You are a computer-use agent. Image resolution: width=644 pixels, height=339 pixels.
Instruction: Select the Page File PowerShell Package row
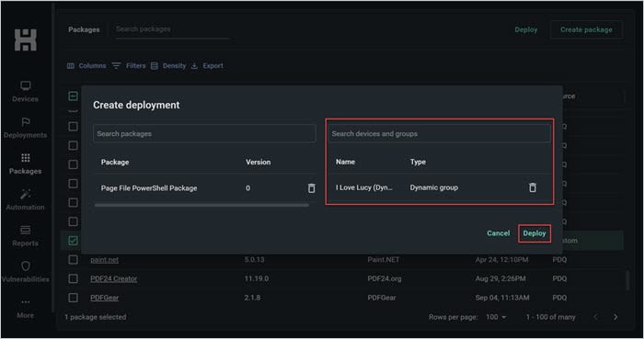point(204,188)
